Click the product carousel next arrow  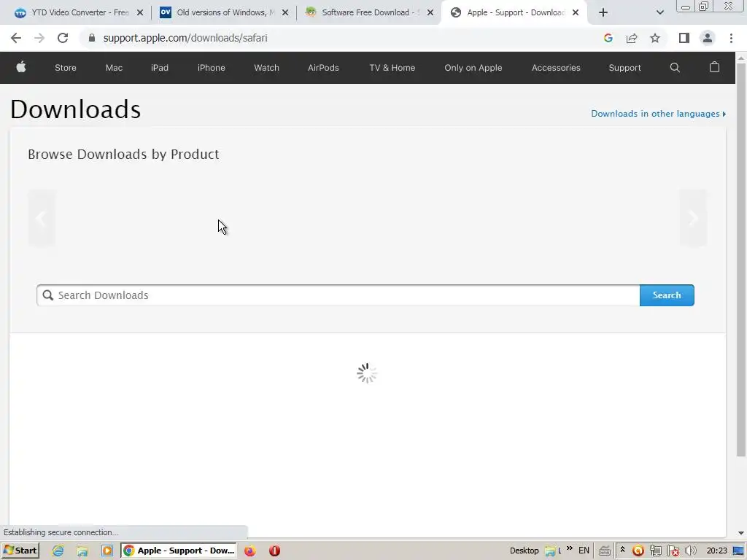tap(693, 218)
